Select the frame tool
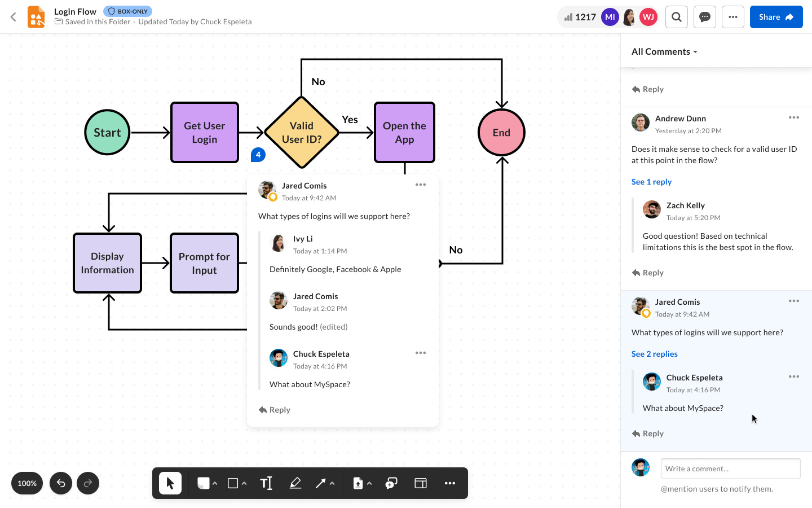The image size is (812, 508). pos(420,483)
